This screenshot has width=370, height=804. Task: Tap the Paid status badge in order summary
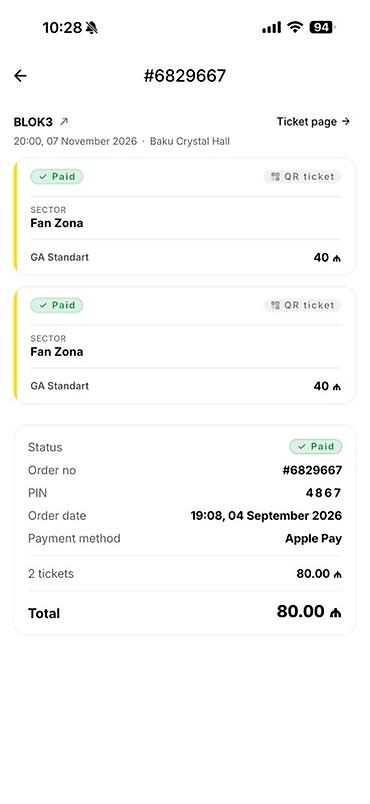click(x=316, y=447)
